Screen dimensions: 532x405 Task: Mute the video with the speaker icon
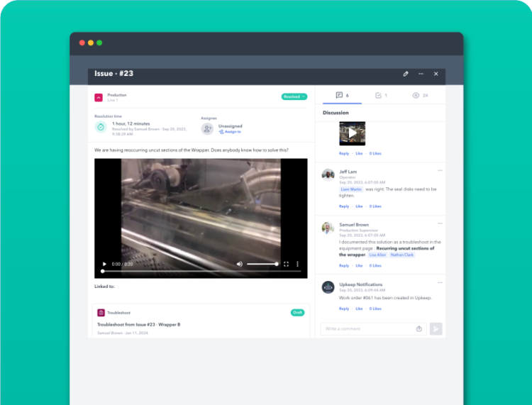click(240, 264)
